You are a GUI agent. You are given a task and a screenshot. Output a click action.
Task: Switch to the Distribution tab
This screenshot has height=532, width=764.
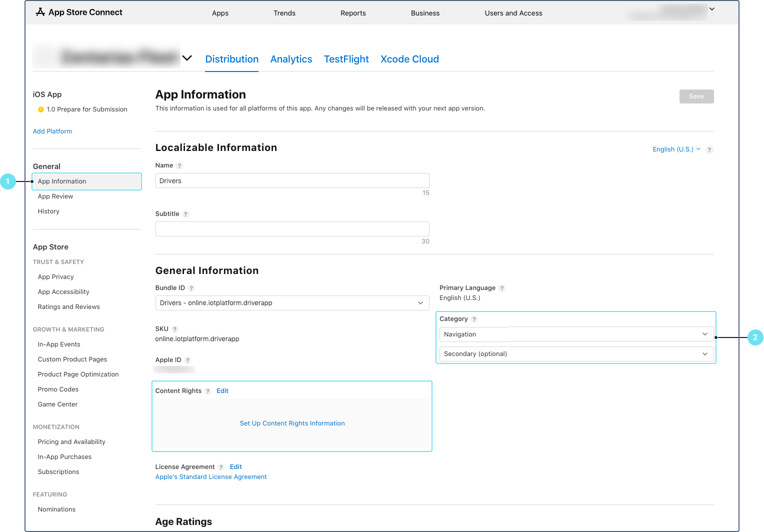pyautogui.click(x=232, y=59)
